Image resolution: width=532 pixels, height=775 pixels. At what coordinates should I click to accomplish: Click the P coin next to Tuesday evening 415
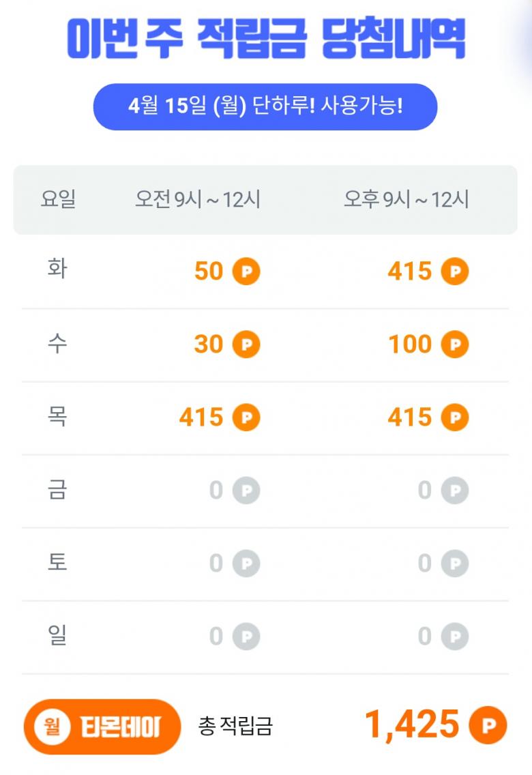[455, 272]
